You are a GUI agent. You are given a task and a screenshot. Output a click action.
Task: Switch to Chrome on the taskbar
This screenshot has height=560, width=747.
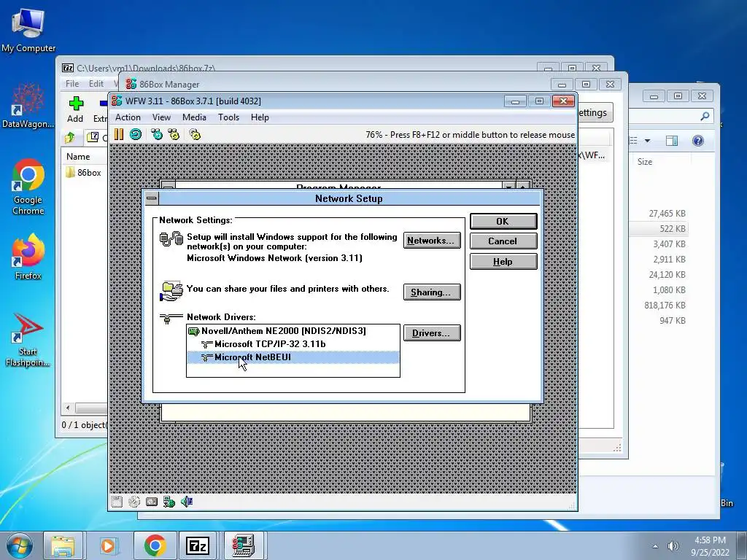pos(155,545)
